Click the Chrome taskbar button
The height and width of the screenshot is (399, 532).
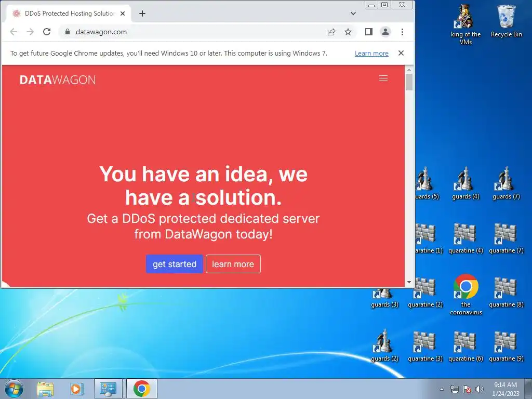click(x=142, y=389)
